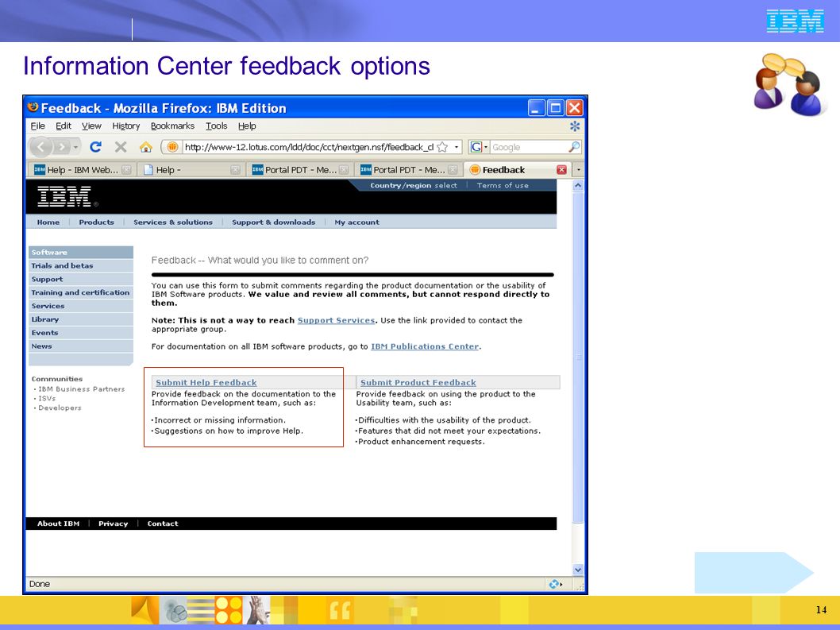Select Library in left sidebar

[x=80, y=319]
